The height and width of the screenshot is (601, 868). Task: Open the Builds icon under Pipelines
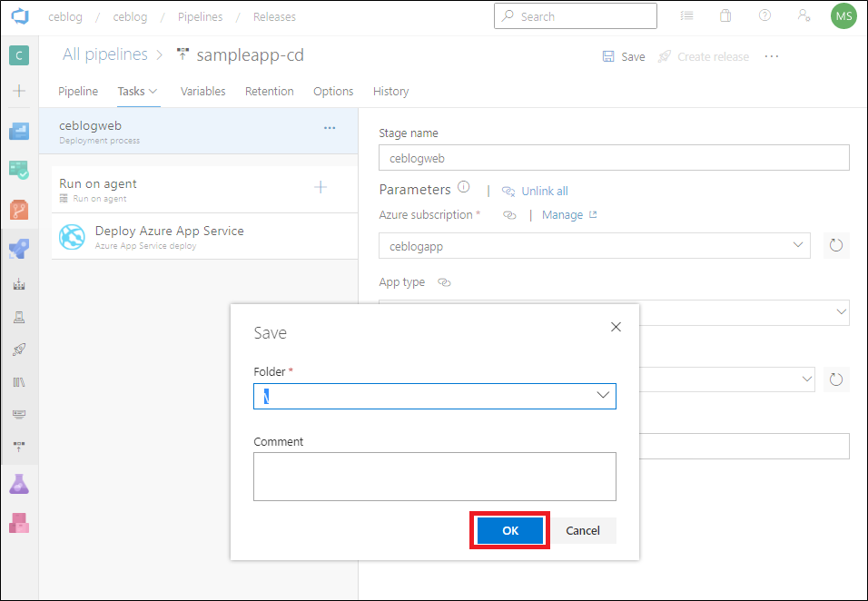click(x=19, y=284)
